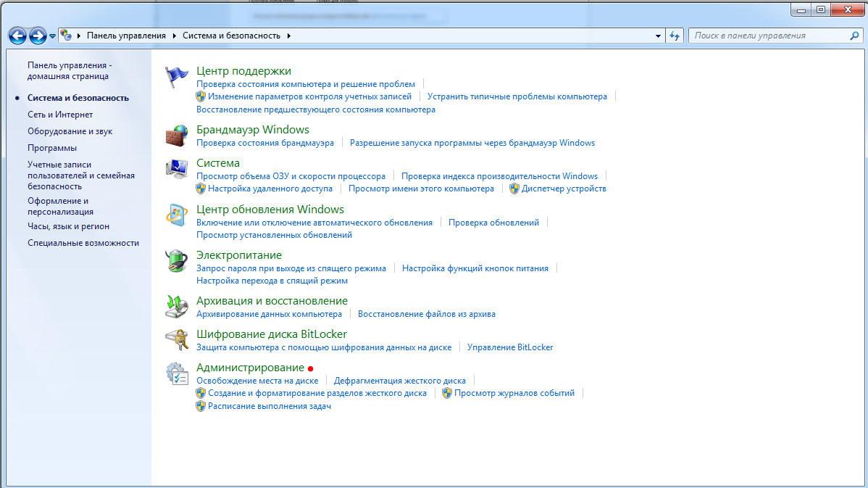The image size is (868, 488).
Task: Click shield icon before Настройка удаленного доступа
Action: pyautogui.click(x=201, y=189)
